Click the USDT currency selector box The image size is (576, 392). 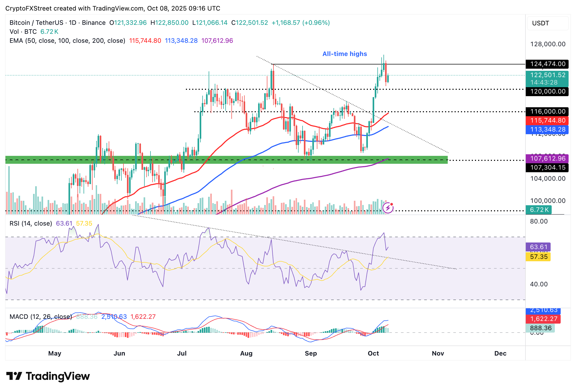tap(547, 23)
